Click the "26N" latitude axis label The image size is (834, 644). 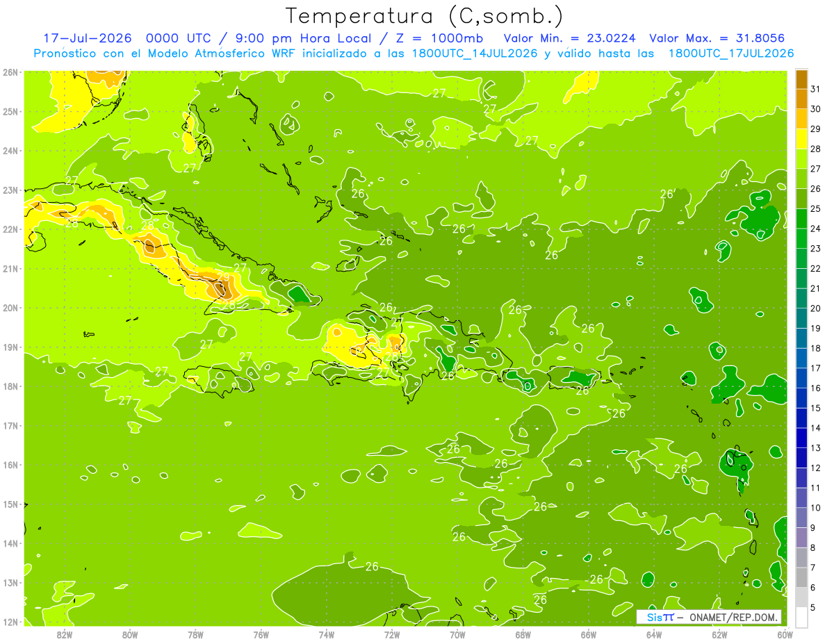tap(10, 72)
